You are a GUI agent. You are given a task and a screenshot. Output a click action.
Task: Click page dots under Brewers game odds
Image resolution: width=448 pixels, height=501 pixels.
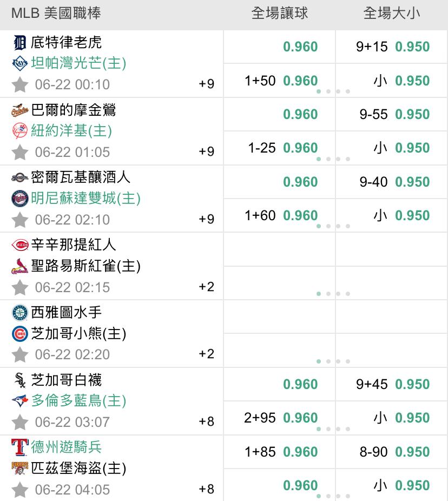pos(333,226)
